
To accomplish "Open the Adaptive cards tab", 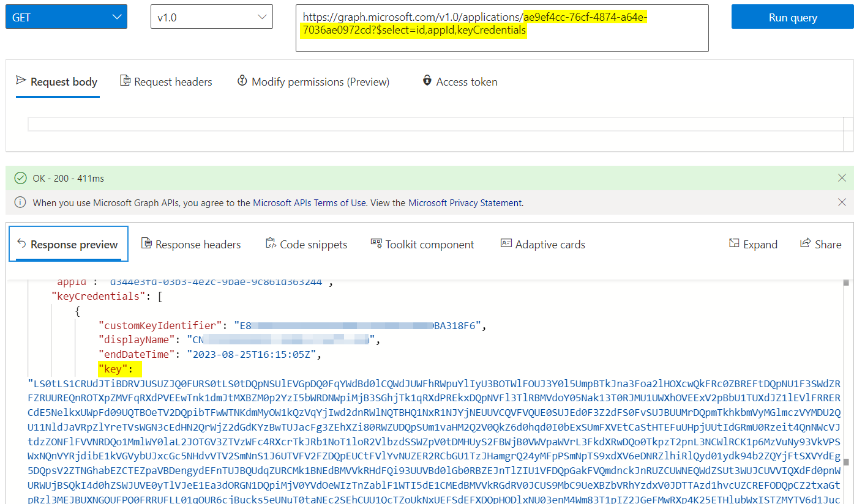I will (543, 245).
